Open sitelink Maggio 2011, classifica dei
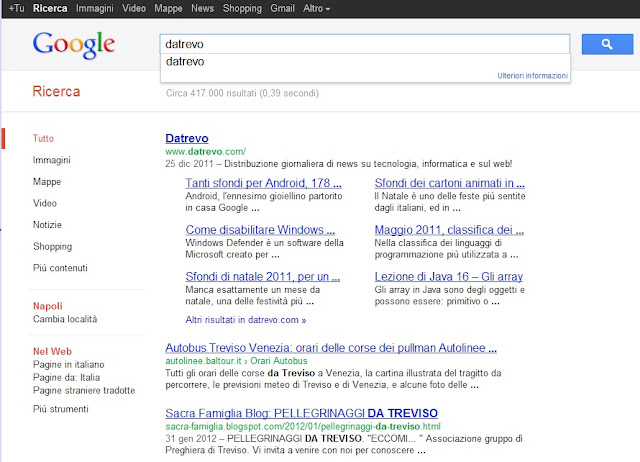 (449, 230)
